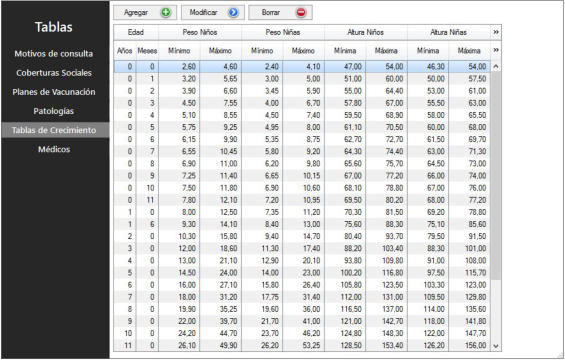Select cell 5,65 in the table

click(221, 79)
